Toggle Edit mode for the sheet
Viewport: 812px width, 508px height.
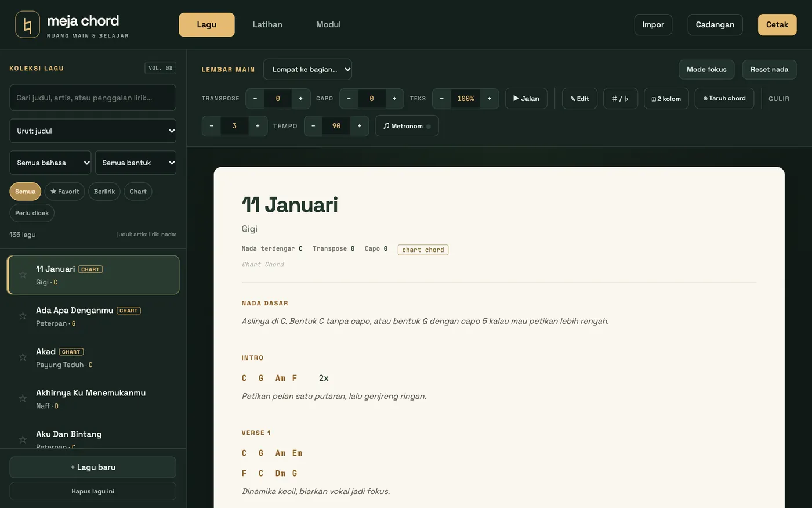click(x=579, y=99)
